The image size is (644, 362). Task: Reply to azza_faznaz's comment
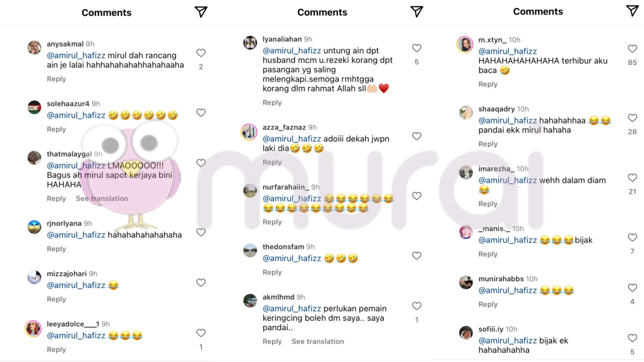pyautogui.click(x=272, y=162)
